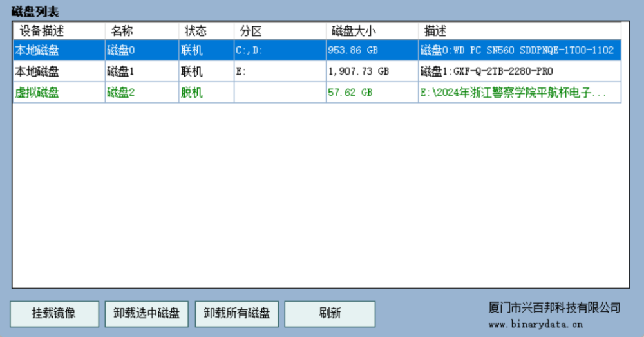Click the 卸载选中磁盘 button
This screenshot has width=644, height=337.
pos(146,314)
